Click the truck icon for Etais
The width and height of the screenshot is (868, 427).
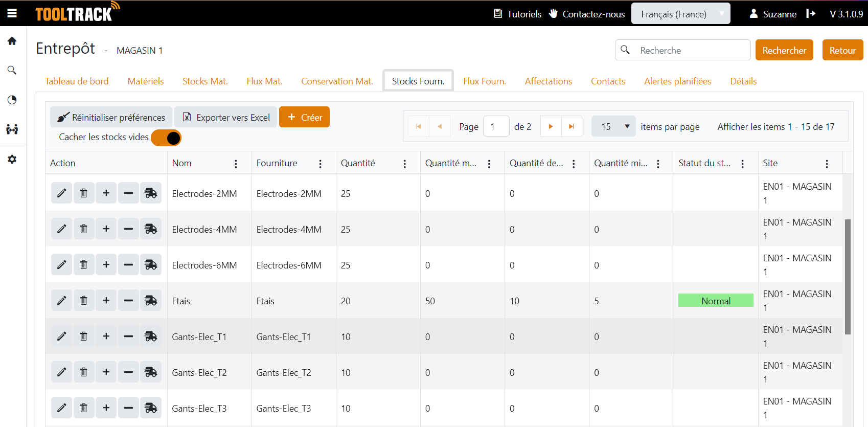pos(151,301)
